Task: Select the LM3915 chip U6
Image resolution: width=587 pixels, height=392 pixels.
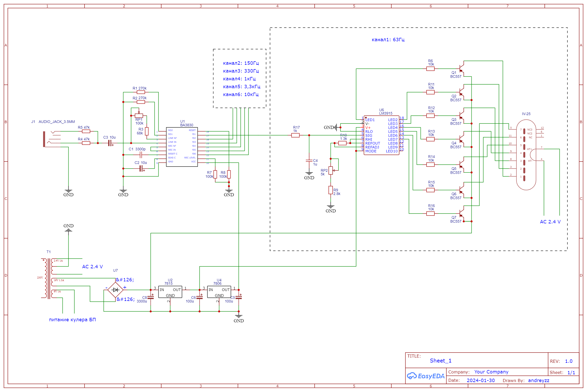Action: pos(381,135)
